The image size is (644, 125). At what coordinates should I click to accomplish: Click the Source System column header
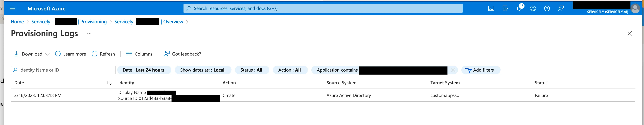click(x=341, y=83)
